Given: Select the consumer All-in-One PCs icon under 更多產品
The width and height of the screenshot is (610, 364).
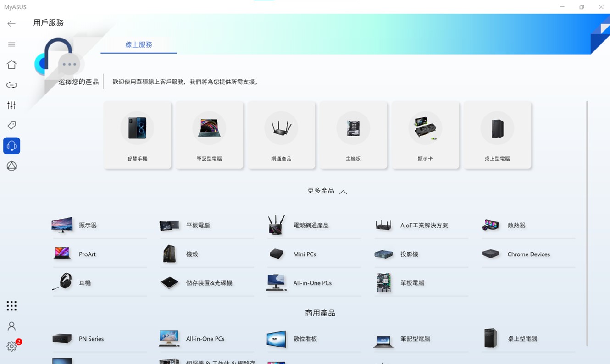Looking at the screenshot, I should [x=277, y=282].
